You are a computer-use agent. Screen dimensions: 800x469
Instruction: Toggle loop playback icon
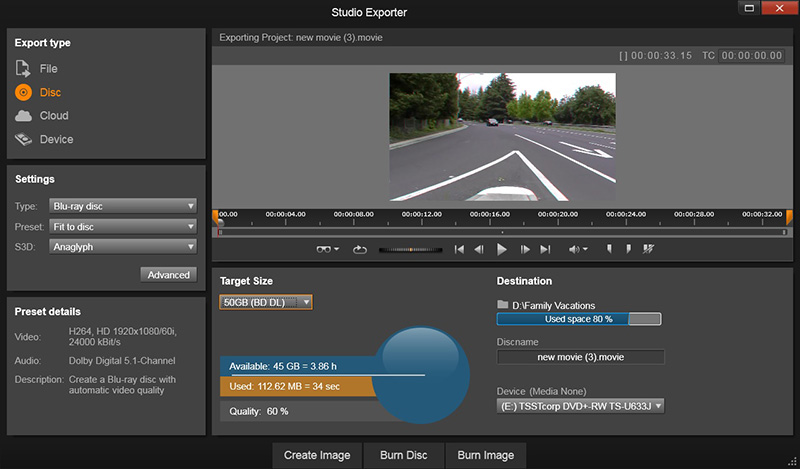[x=360, y=249]
